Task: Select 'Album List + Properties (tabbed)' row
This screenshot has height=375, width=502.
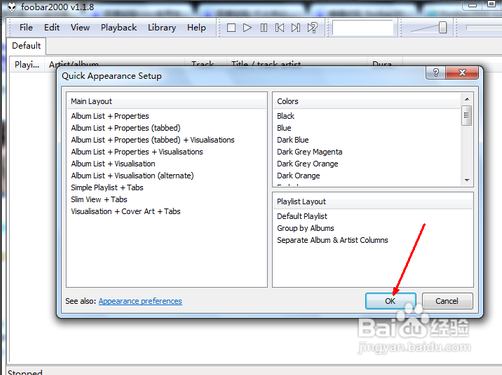Action: pyautogui.click(x=126, y=128)
